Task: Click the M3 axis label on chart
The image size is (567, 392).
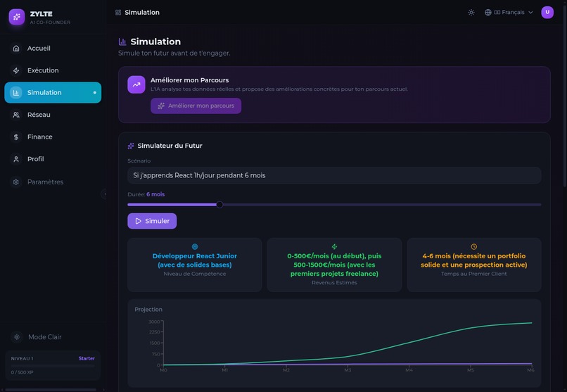Action: click(x=348, y=370)
